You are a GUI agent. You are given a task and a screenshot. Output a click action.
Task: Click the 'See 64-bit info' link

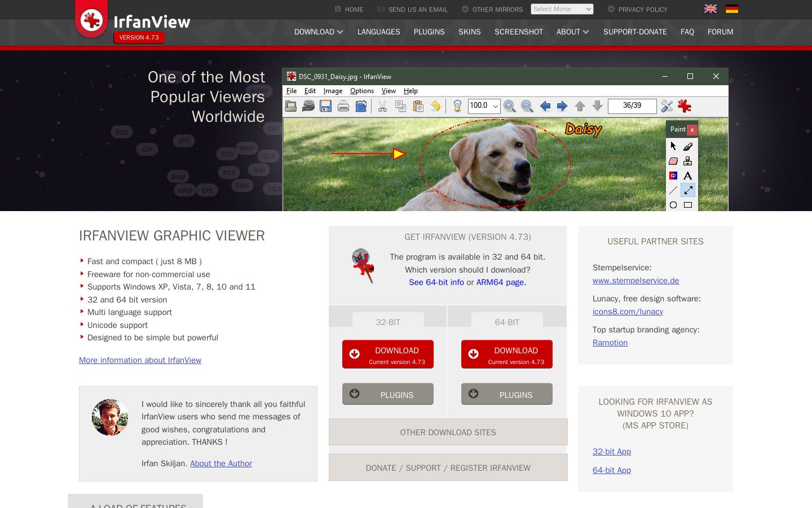click(x=436, y=282)
